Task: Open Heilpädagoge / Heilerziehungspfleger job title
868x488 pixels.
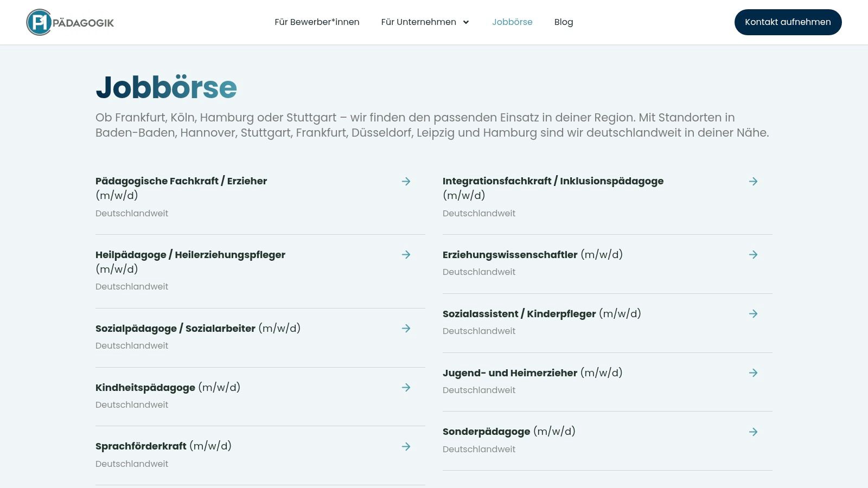Action: coord(190,261)
